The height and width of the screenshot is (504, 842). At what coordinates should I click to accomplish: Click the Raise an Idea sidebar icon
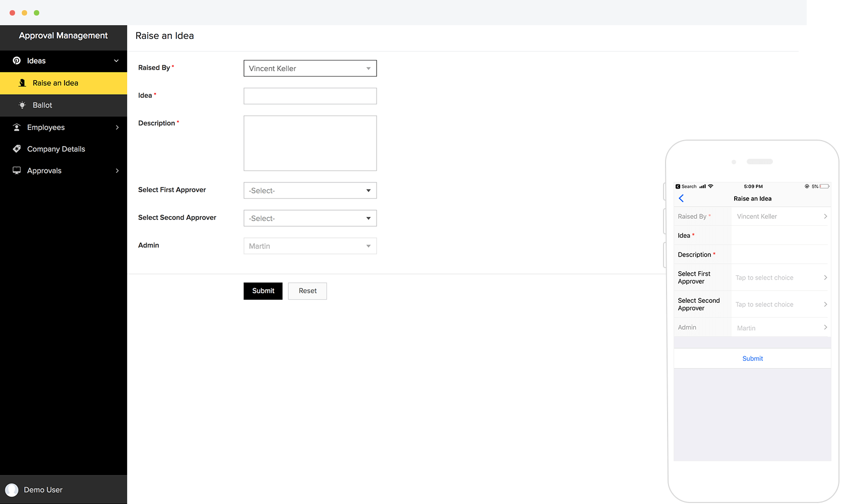[x=22, y=83]
